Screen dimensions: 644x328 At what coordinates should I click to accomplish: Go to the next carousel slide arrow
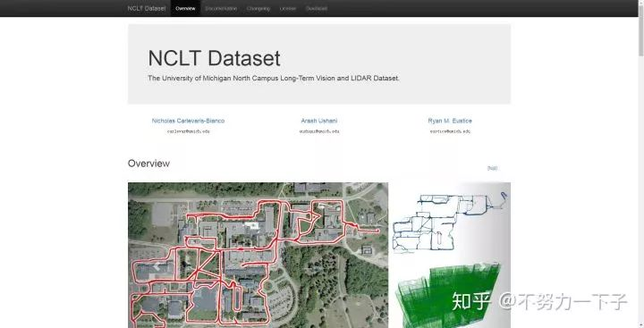click(x=482, y=266)
